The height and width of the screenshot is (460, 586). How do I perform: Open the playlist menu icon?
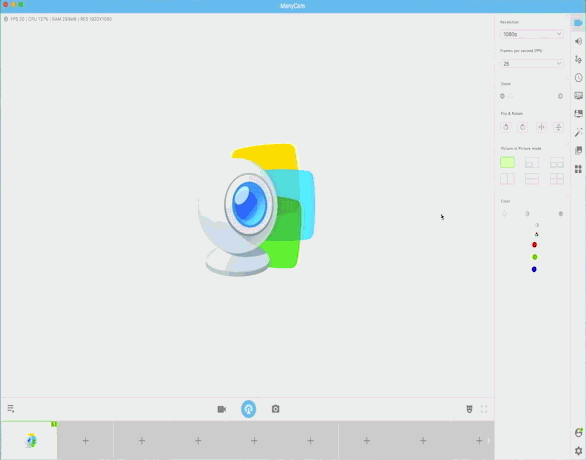pos(11,408)
